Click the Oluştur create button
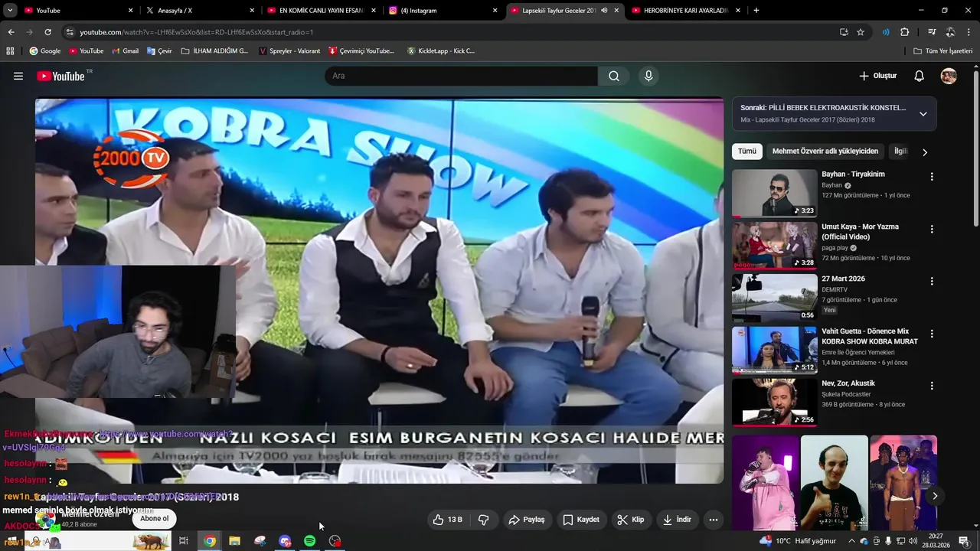980x551 pixels. [x=877, y=76]
